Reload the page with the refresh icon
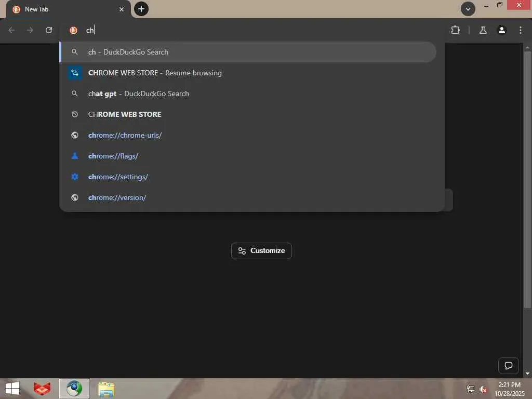 [x=49, y=30]
